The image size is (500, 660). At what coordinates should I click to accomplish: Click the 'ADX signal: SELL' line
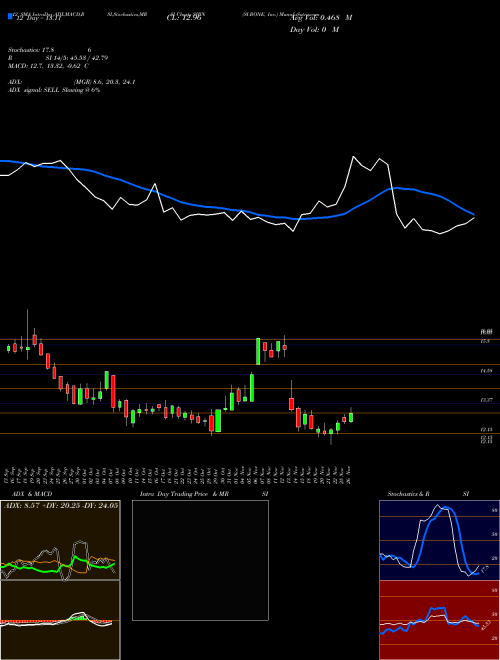pyautogui.click(x=54, y=90)
